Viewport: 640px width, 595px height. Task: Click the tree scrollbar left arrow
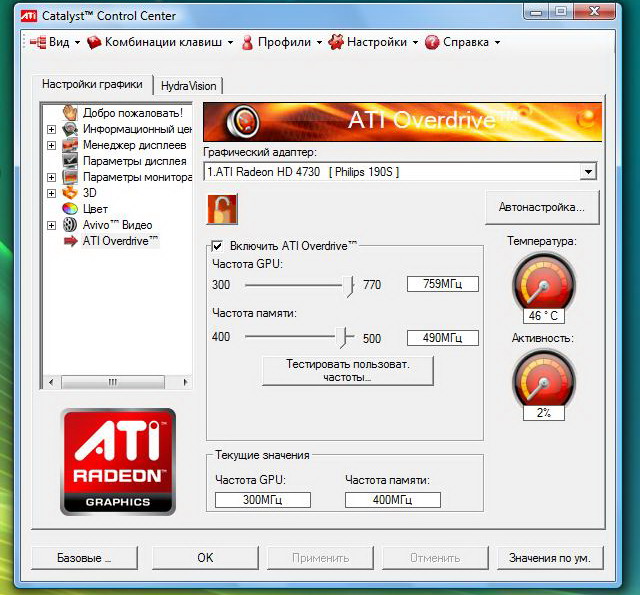51,382
